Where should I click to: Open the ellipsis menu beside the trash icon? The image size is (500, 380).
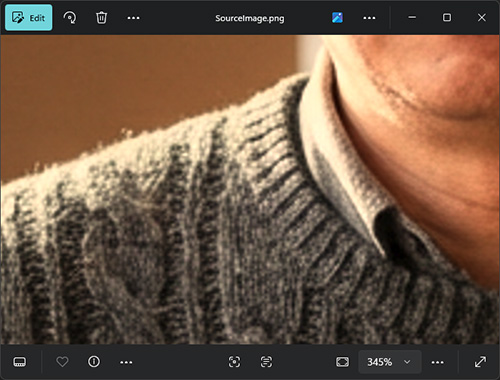pyautogui.click(x=133, y=18)
